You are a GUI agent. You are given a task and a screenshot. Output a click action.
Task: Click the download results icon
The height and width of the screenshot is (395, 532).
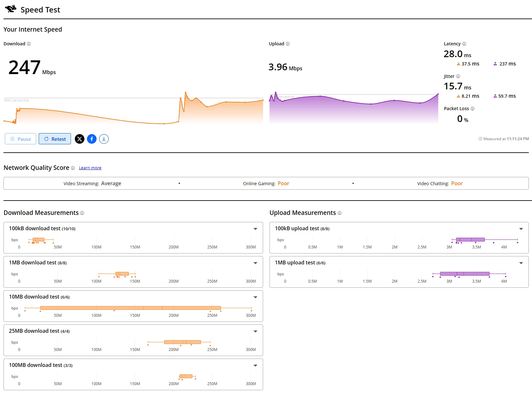tap(104, 139)
